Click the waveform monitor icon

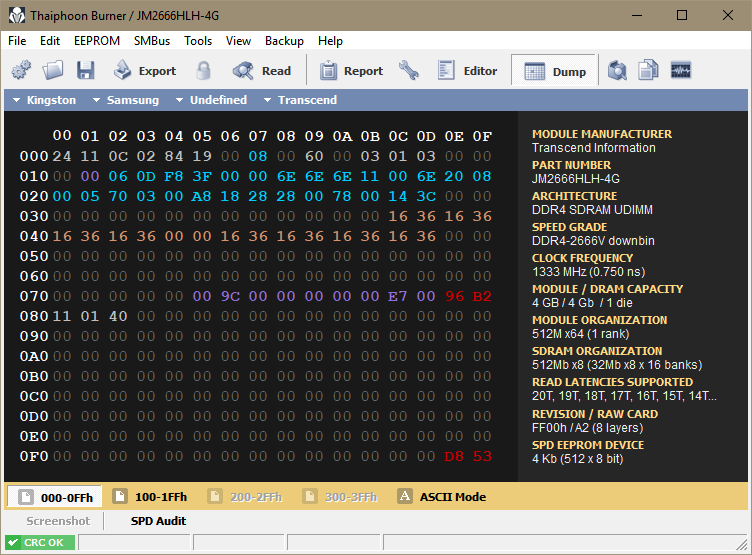coord(681,71)
